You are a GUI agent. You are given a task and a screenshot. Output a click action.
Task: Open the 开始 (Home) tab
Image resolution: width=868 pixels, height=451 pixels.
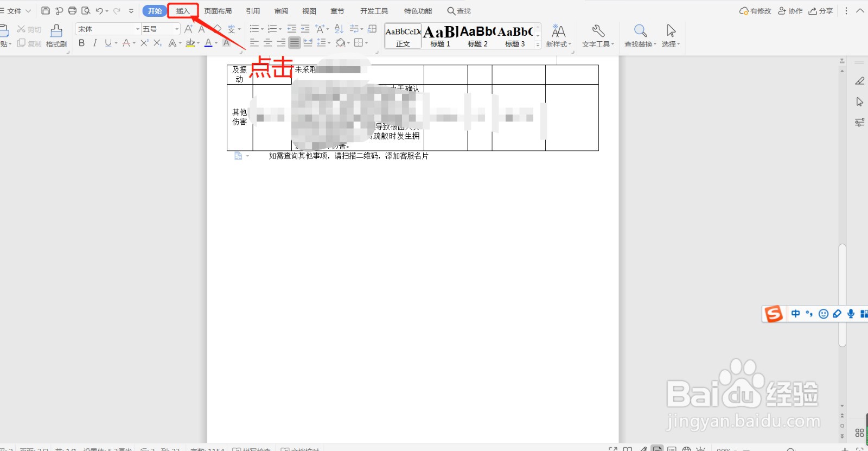click(x=155, y=11)
